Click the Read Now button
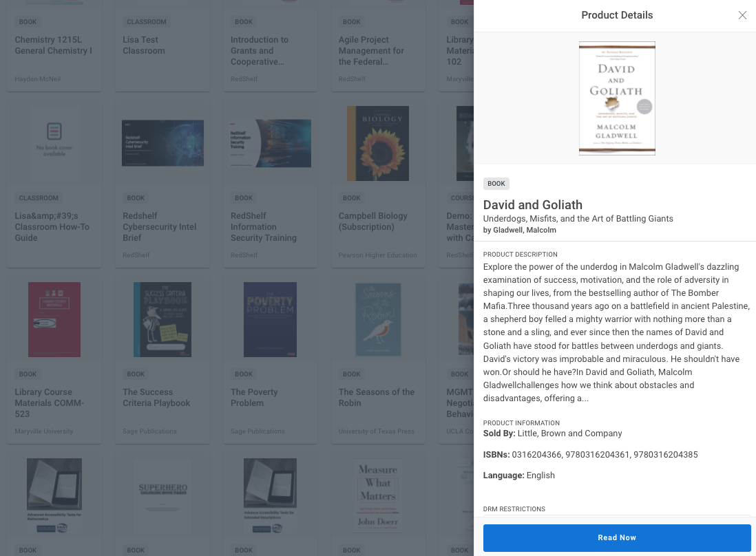The width and height of the screenshot is (756, 556). pos(617,537)
